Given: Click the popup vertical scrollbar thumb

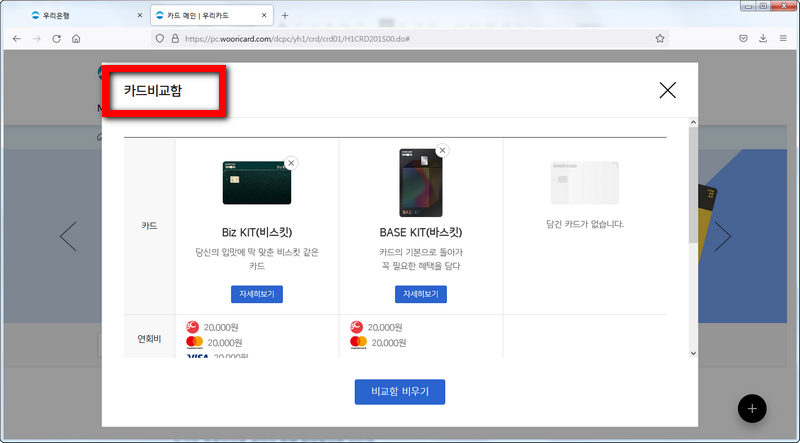Looking at the screenshot, I should coord(693,185).
